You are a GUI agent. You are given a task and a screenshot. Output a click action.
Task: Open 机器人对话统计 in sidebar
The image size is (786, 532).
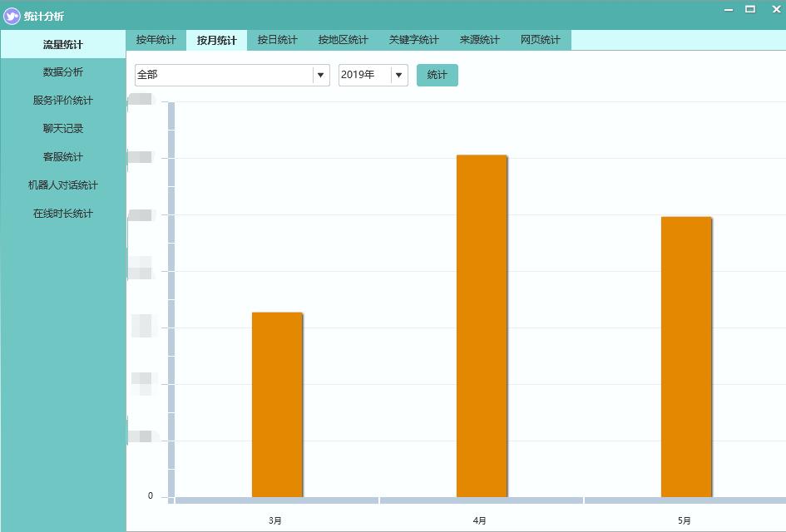click(63, 185)
